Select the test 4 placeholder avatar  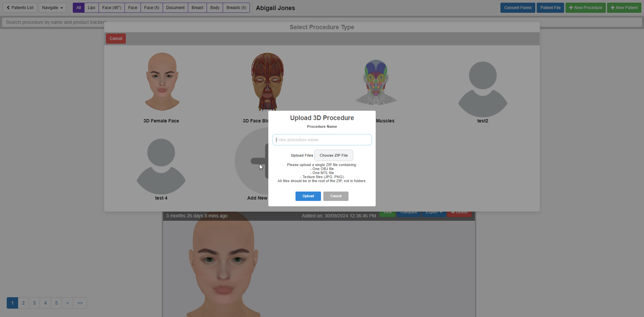click(x=161, y=166)
